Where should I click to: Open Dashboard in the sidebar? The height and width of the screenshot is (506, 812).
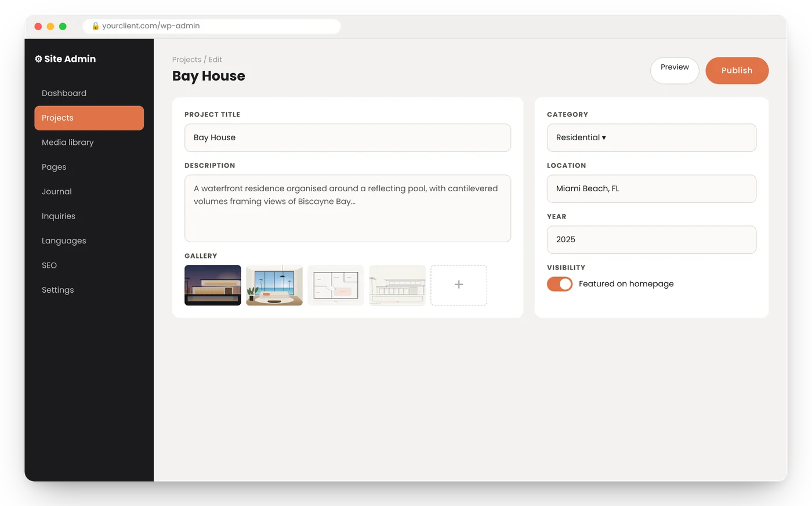click(x=89, y=93)
